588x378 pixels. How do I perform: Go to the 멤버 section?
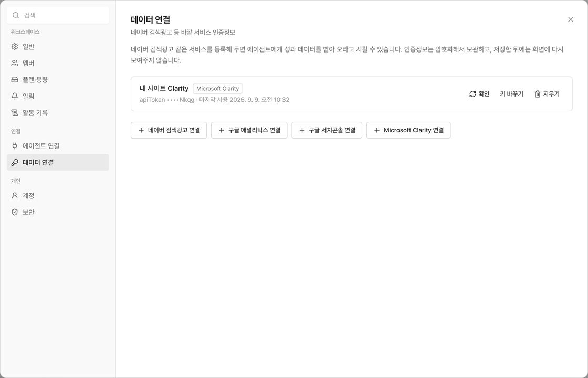coord(58,63)
